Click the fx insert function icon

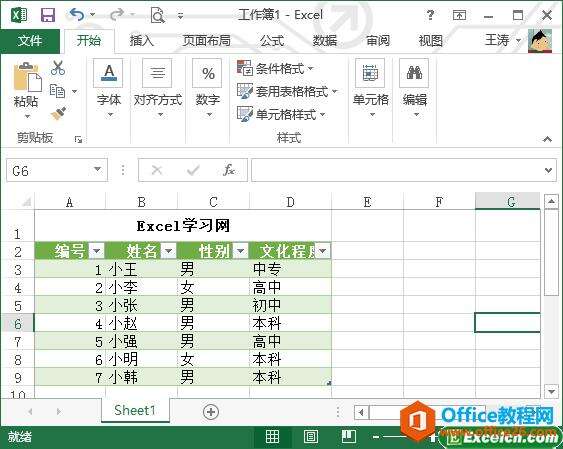coord(229,170)
